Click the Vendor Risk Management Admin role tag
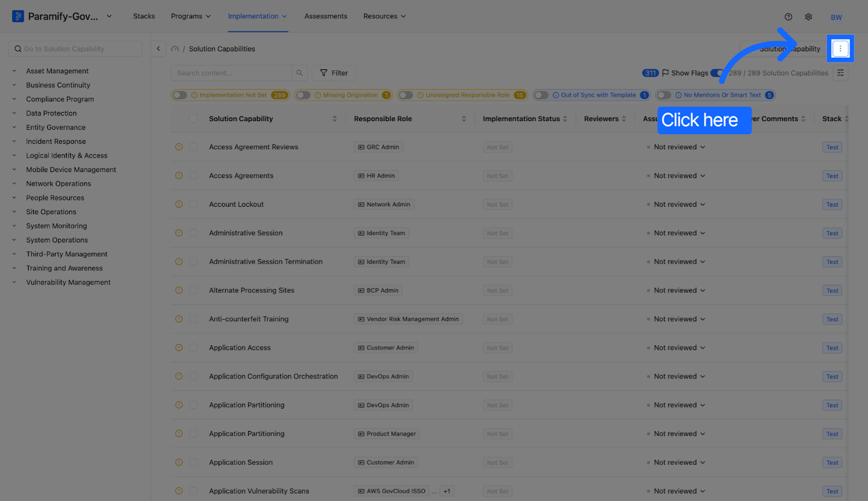 (x=408, y=319)
